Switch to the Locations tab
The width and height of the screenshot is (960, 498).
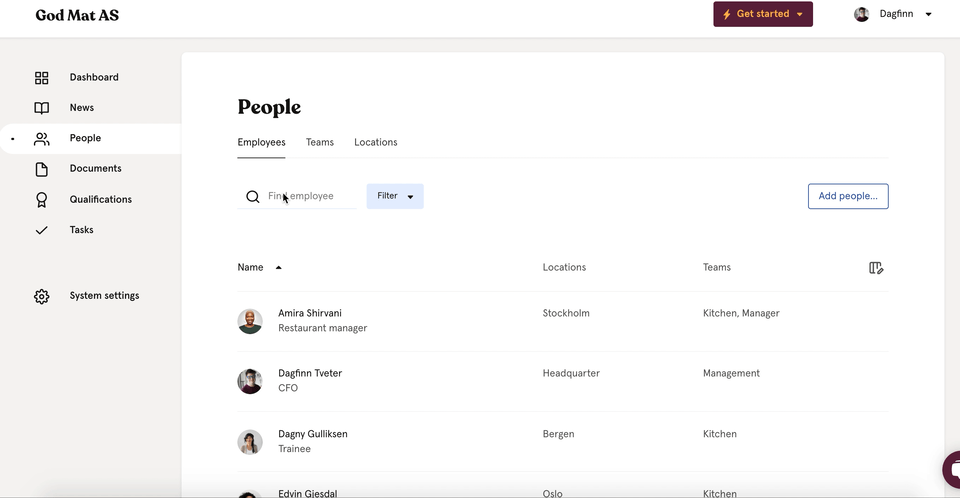[x=375, y=142]
